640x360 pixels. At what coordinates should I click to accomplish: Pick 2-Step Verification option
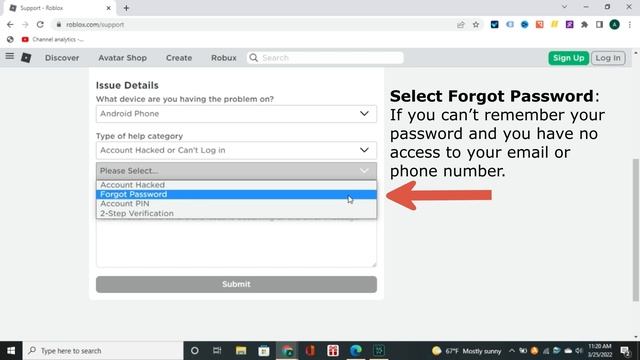236,213
